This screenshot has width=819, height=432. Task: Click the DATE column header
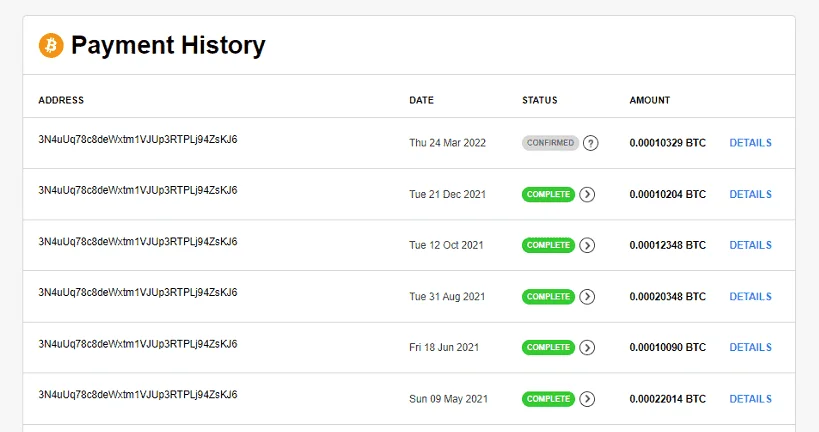pyautogui.click(x=422, y=100)
